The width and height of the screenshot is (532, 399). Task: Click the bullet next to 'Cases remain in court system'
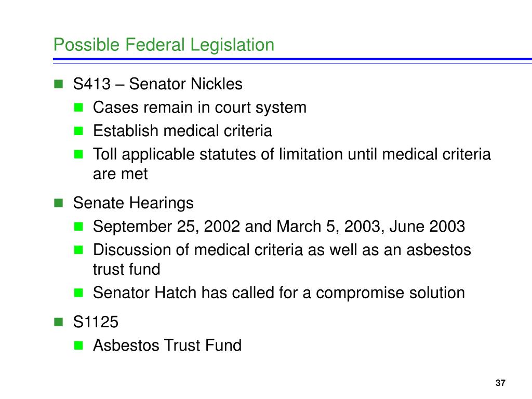(78, 108)
